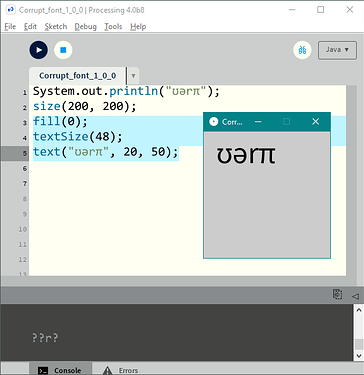
Task: Click the console scrollbar down arrow
Action: pos(359,355)
